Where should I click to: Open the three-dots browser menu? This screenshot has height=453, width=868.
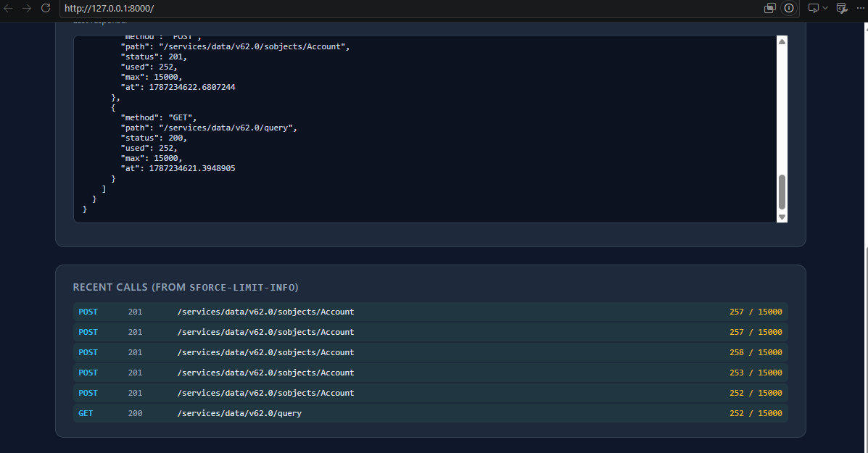pos(860,8)
